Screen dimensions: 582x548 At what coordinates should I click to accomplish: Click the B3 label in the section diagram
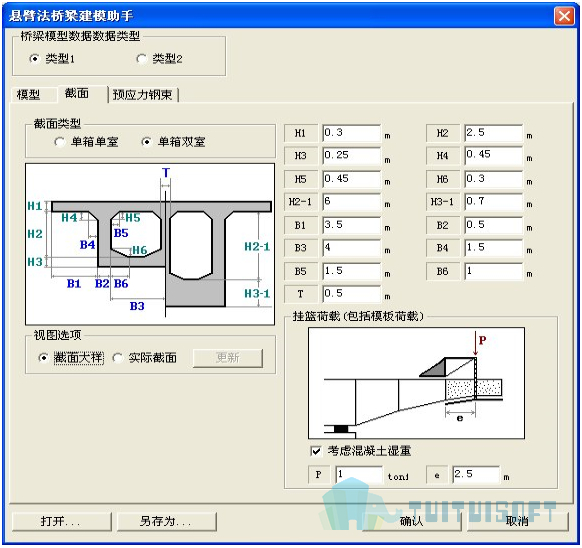coord(137,306)
